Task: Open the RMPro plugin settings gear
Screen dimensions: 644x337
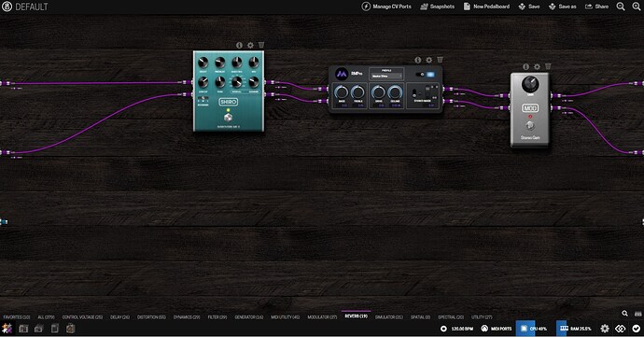Action: point(429,60)
